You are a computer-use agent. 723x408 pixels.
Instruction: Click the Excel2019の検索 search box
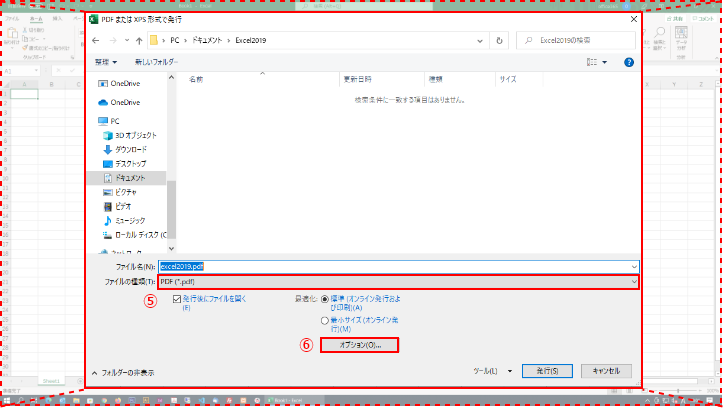575,41
